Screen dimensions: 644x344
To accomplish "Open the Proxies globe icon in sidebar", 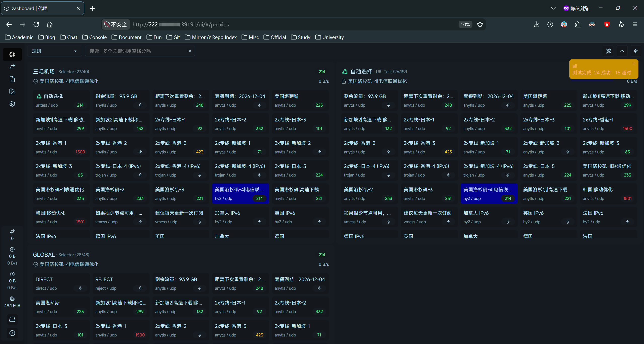I will point(12,54).
